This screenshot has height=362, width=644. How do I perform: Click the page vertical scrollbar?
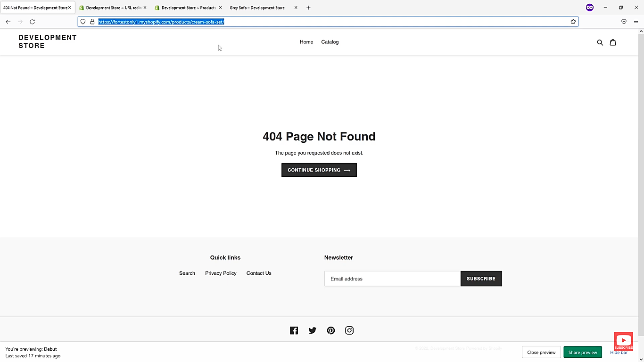pyautogui.click(x=641, y=184)
